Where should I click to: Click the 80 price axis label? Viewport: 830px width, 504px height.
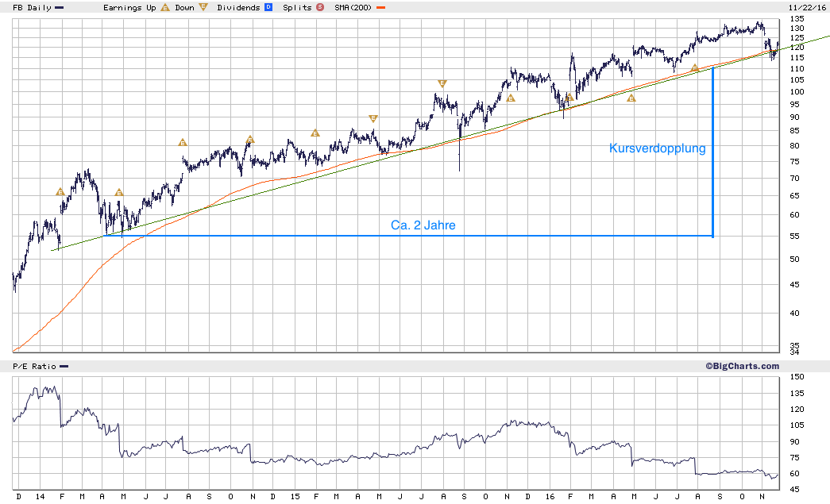tap(794, 146)
